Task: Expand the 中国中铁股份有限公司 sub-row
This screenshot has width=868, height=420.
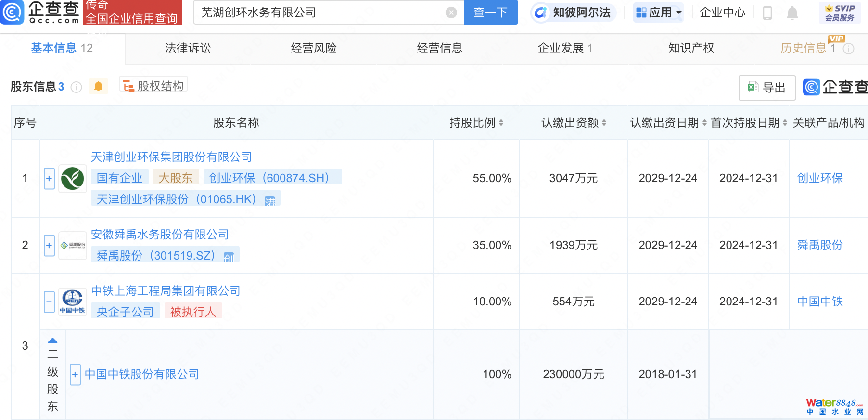Action: point(75,375)
